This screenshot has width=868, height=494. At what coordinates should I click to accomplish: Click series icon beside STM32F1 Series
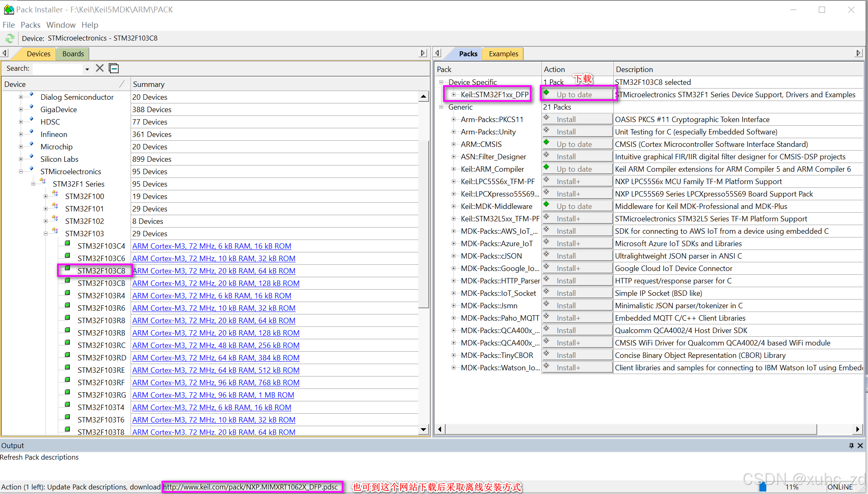[x=43, y=182]
